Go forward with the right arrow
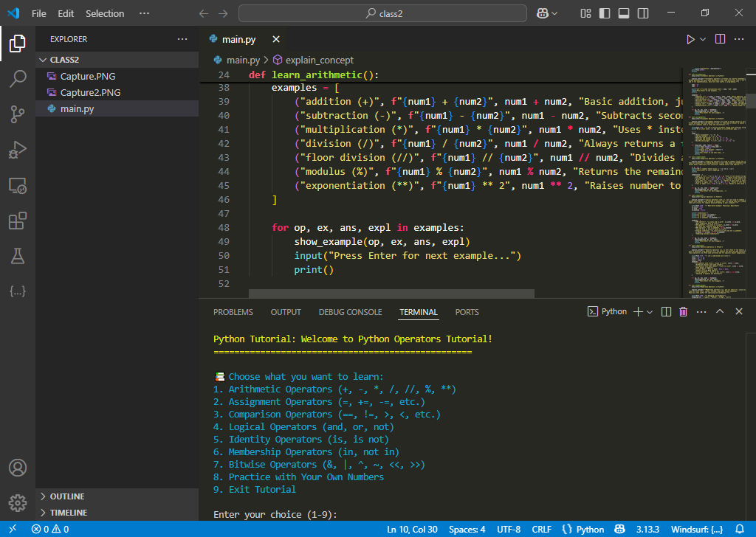This screenshot has width=756, height=537. tap(223, 13)
